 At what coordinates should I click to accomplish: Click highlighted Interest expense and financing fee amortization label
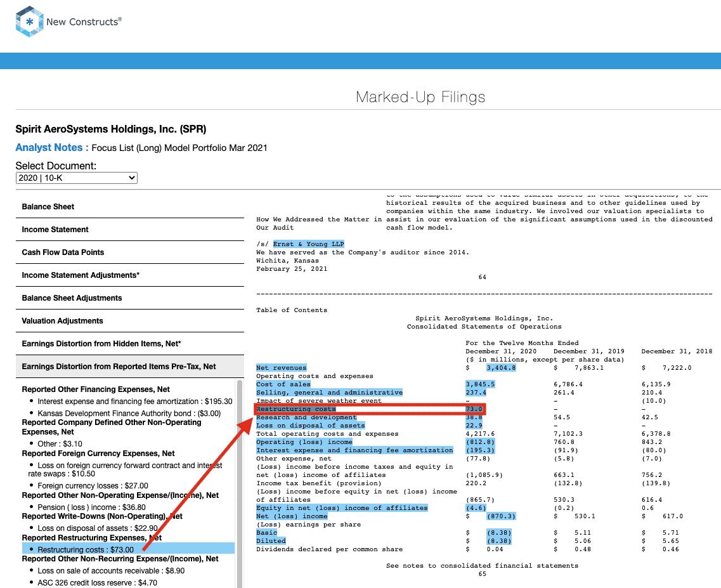pyautogui.click(x=354, y=450)
